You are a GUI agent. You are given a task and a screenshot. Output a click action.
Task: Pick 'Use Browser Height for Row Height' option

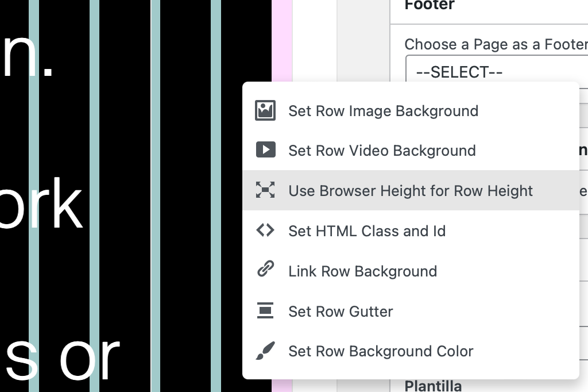[x=411, y=191]
